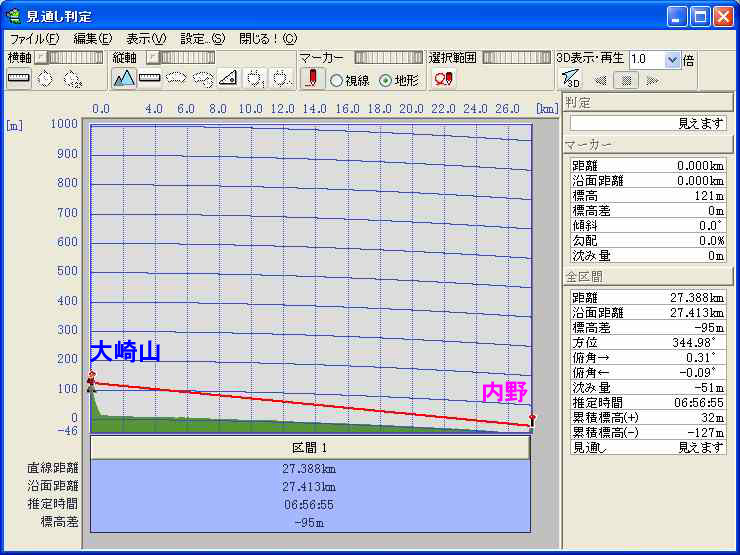The image size is (740, 555).
Task: Click the マーカー slider bar
Action: click(x=388, y=58)
